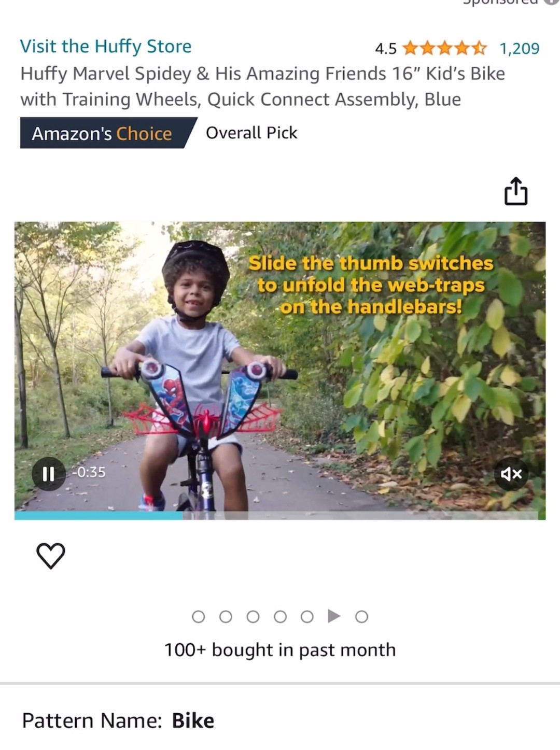
Task: Click the video progress bar
Action: pyautogui.click(x=280, y=515)
